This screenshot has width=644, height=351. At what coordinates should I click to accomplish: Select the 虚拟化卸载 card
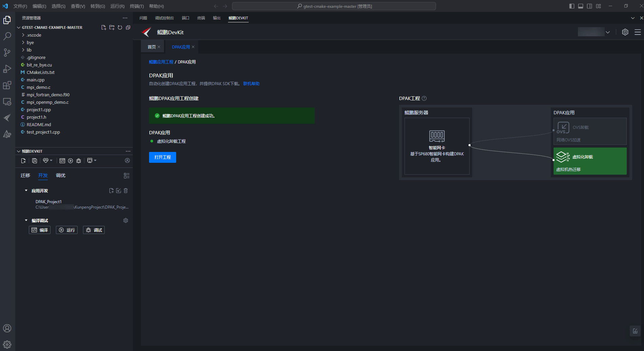point(590,161)
